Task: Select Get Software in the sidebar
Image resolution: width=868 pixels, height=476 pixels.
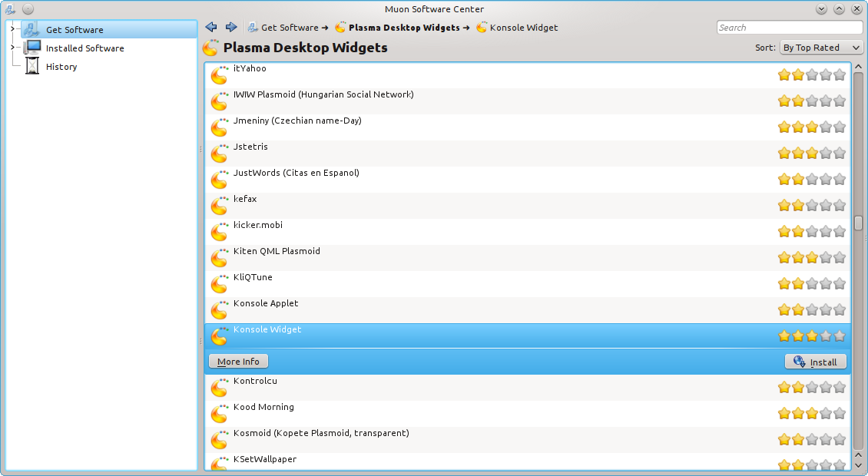Action: pyautogui.click(x=109, y=29)
